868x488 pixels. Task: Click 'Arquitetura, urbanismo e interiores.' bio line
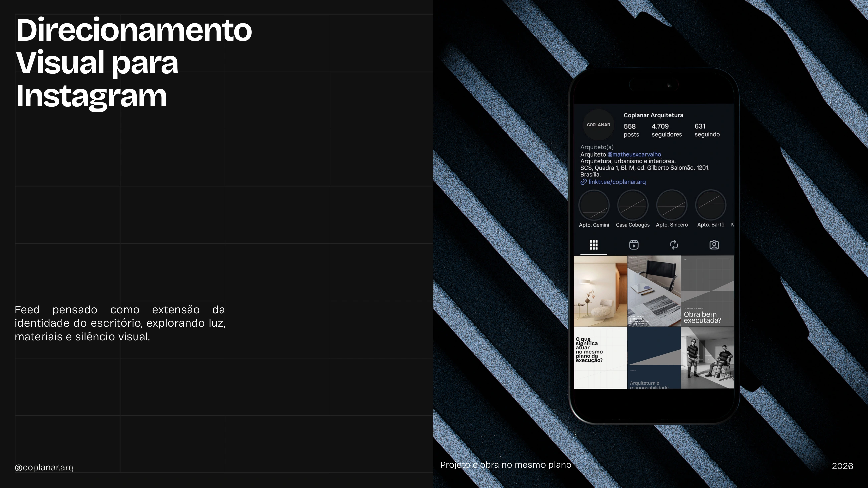point(628,161)
